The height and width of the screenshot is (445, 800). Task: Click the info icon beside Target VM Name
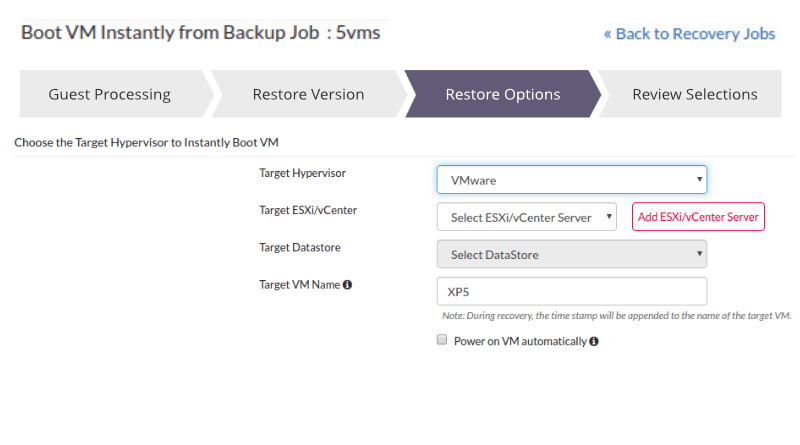348,285
